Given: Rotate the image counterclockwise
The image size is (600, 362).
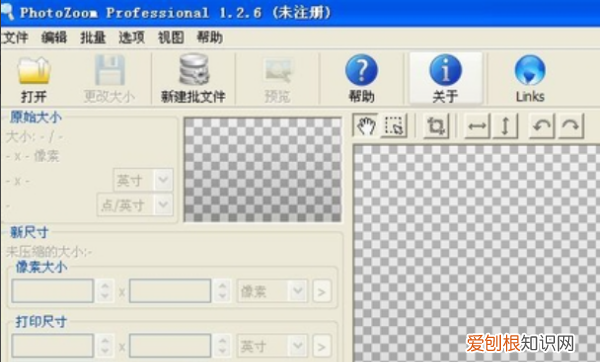Looking at the screenshot, I should (542, 126).
